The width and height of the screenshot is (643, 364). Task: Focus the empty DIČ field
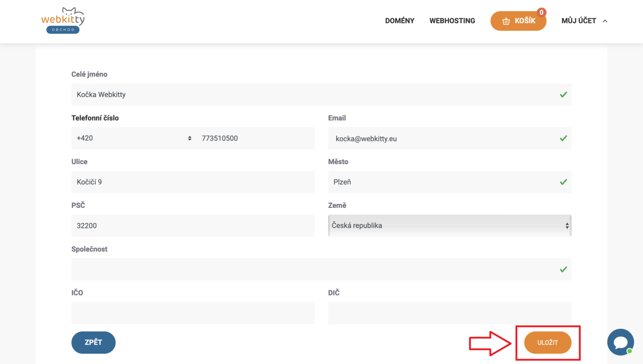450,313
